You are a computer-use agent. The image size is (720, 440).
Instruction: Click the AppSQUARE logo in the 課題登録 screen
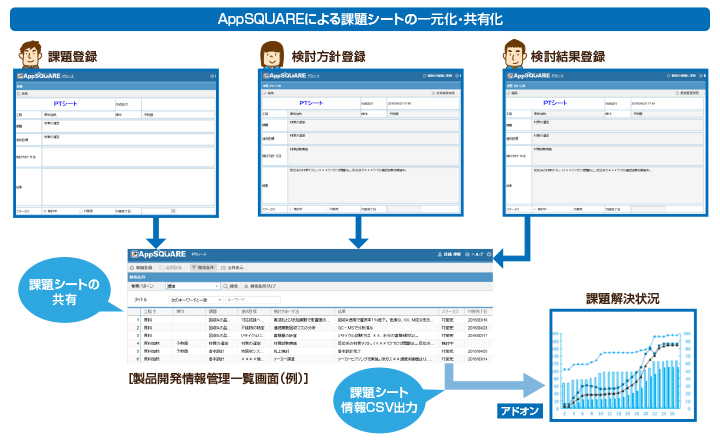click(39, 76)
